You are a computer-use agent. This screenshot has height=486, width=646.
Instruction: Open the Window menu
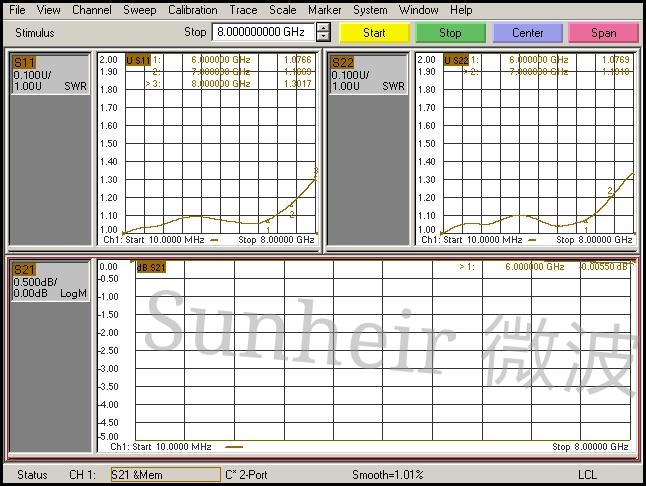tap(418, 9)
